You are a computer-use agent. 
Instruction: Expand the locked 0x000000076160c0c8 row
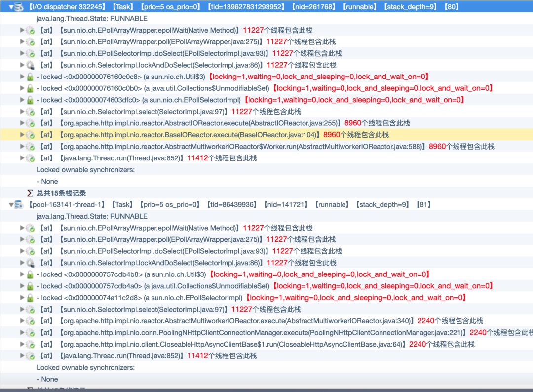tap(22, 77)
